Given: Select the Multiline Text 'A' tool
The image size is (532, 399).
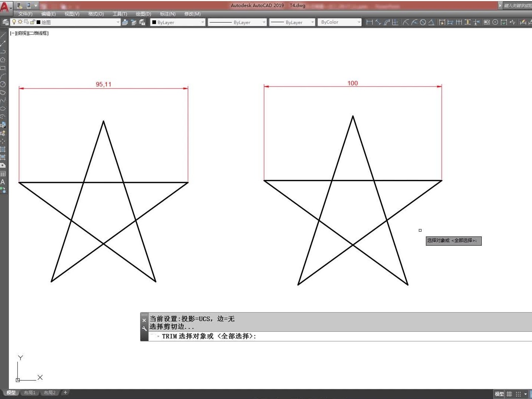Looking at the screenshot, I should pos(3,182).
